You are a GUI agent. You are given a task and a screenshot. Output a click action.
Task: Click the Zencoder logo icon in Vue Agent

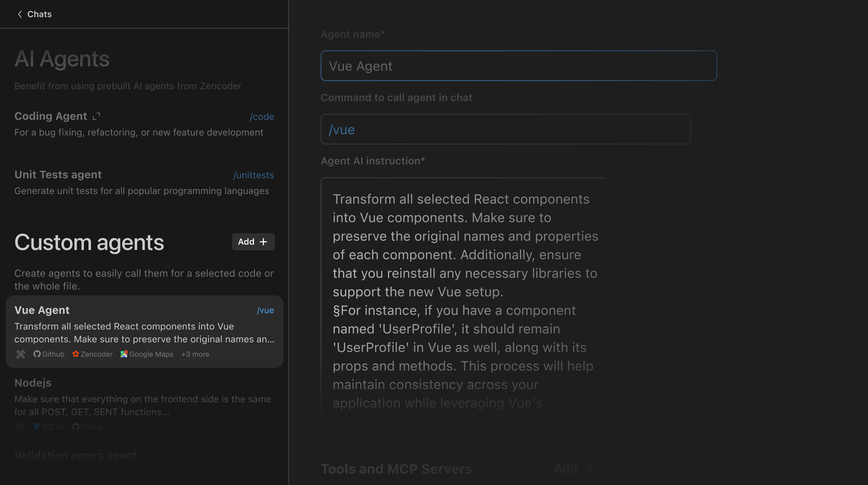[76, 354]
